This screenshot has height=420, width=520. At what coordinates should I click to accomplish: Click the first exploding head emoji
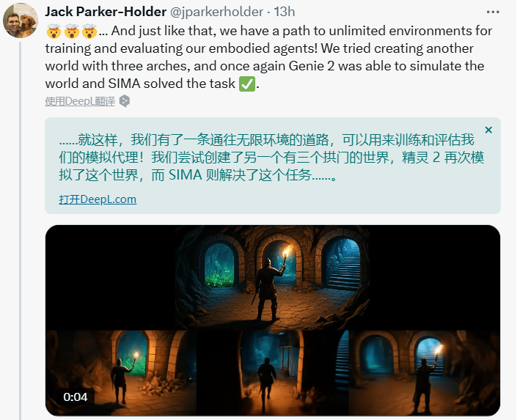[54, 32]
